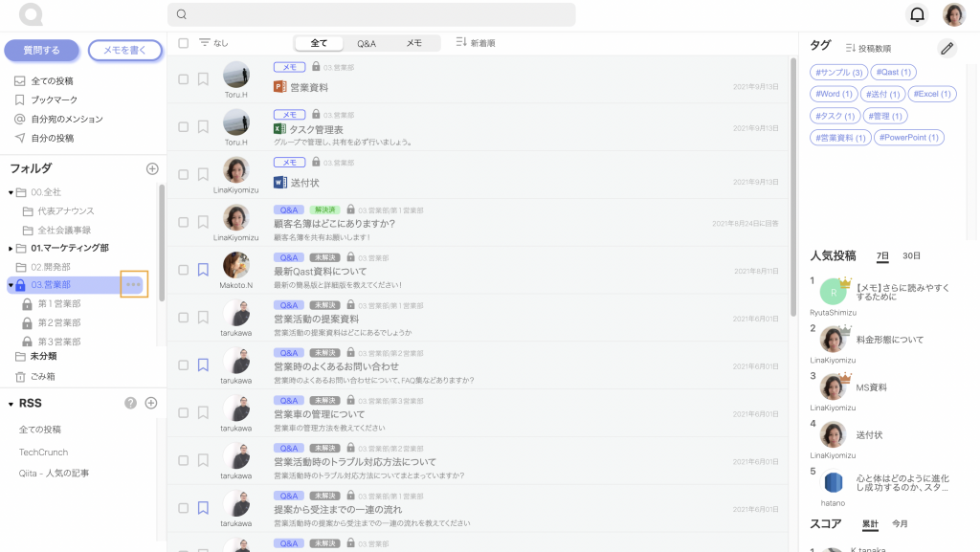The height and width of the screenshot is (552, 980).
Task: Open the user profile avatar at top right
Action: (954, 14)
